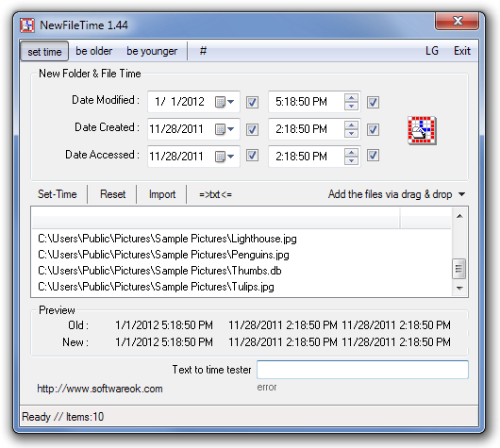Click Exit in the toolbar
500x448 pixels.
[x=462, y=51]
